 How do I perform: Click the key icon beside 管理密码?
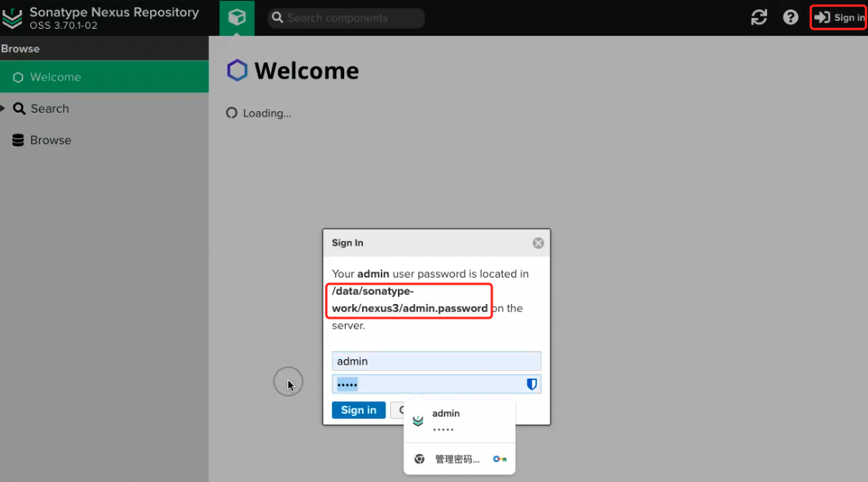[x=500, y=459]
